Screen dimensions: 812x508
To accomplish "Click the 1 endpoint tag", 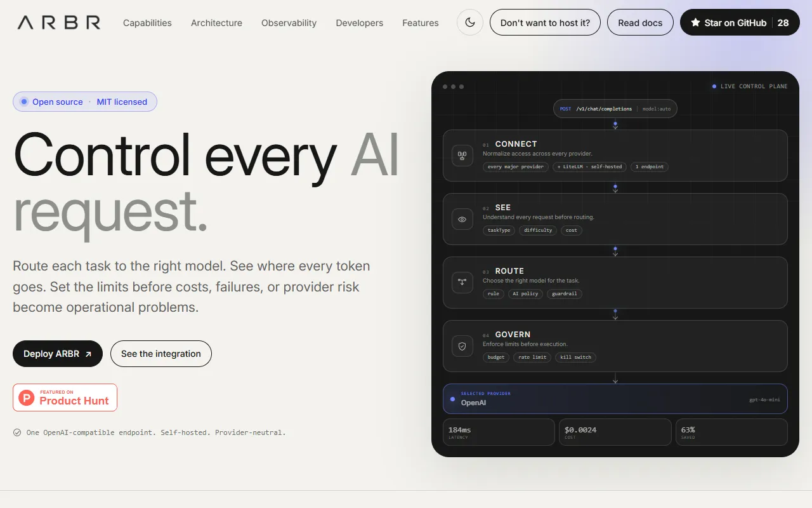I will click(x=650, y=167).
